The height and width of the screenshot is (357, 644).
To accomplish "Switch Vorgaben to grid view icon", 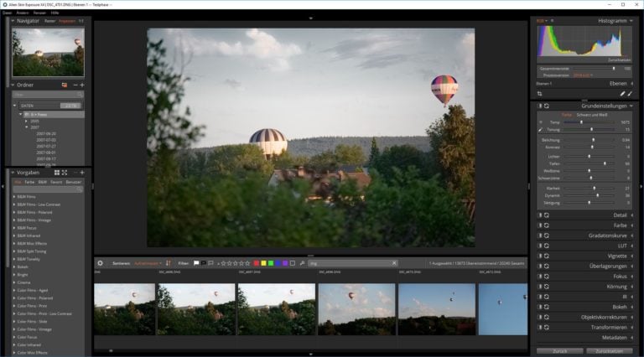I will 57,172.
